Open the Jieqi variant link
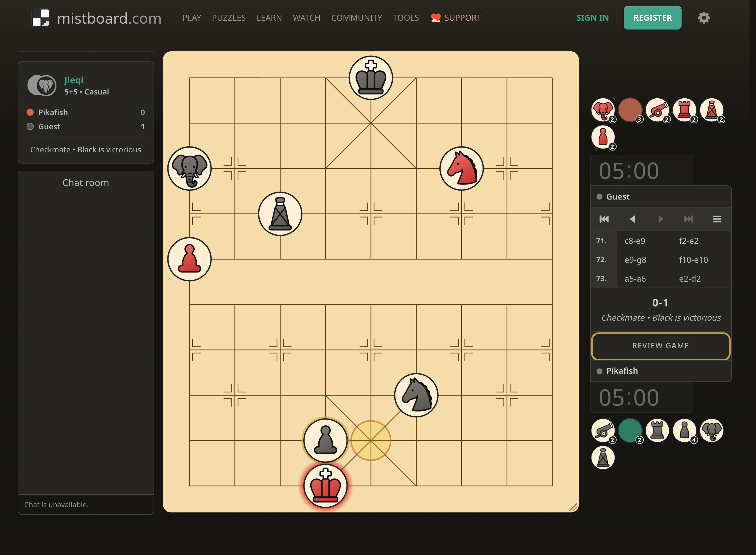This screenshot has width=756, height=555. click(x=74, y=80)
